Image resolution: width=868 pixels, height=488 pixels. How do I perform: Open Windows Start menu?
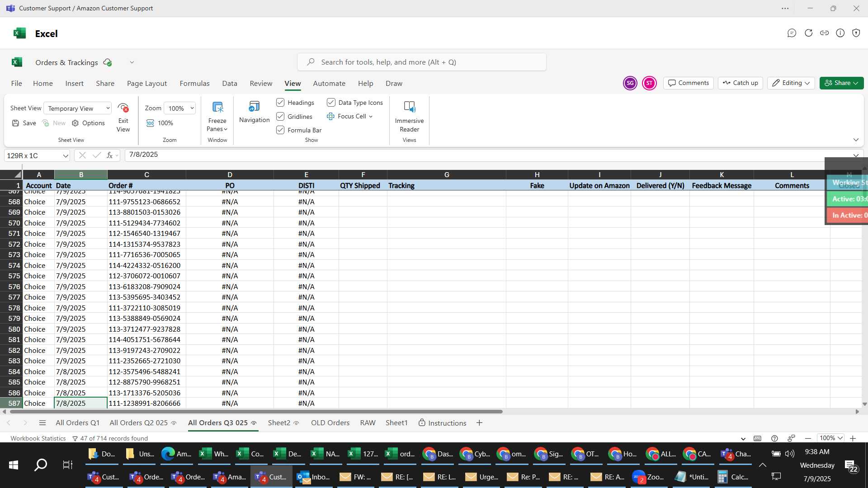pos(14,465)
